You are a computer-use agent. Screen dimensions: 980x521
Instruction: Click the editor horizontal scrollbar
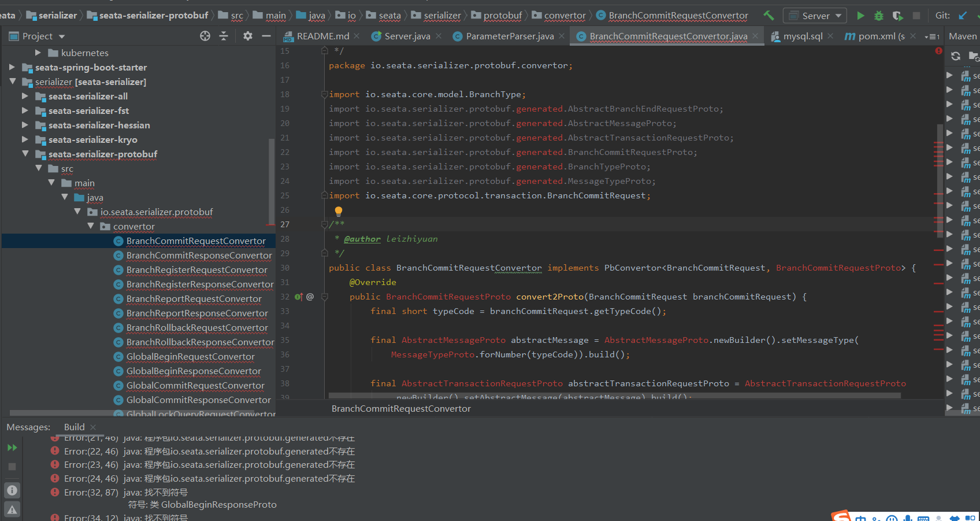click(614, 396)
